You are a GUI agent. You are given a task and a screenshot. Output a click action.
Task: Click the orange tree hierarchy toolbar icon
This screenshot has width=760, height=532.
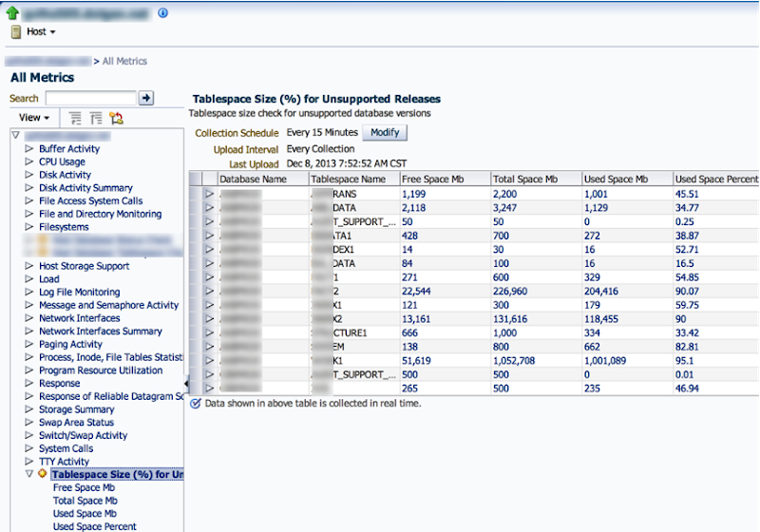(116, 118)
